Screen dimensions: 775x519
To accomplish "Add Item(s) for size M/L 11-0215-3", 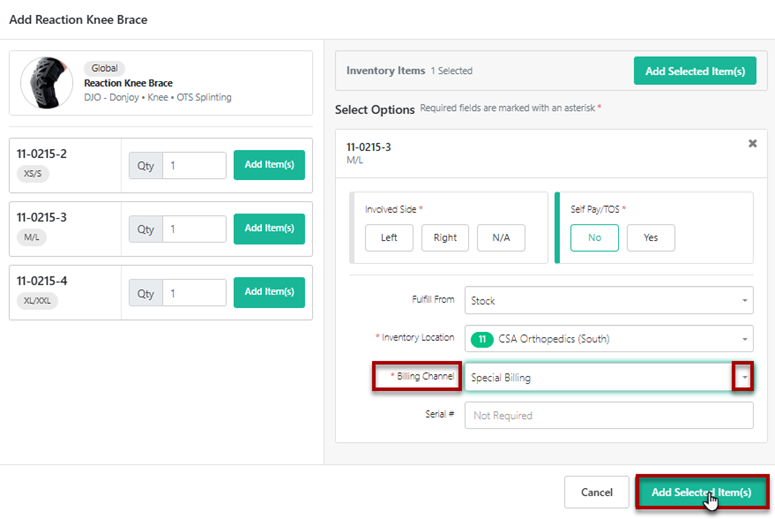I will (269, 229).
